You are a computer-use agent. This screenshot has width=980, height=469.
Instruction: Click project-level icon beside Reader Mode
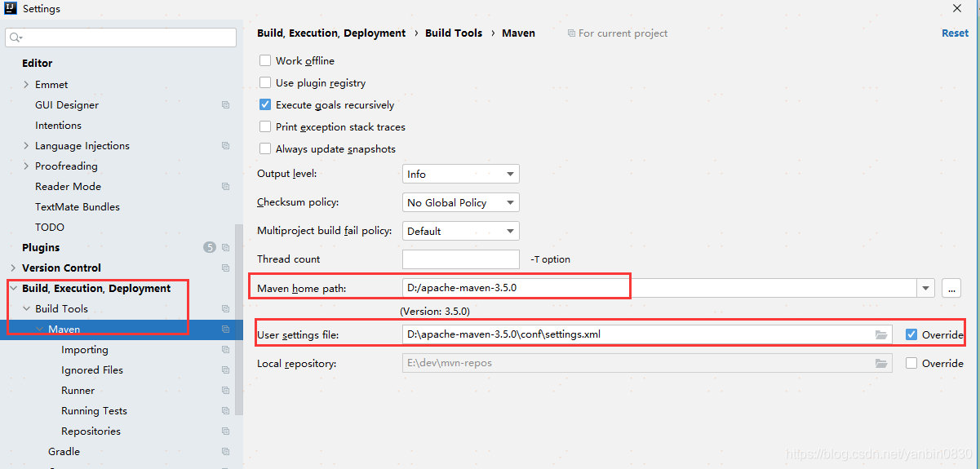(226, 187)
